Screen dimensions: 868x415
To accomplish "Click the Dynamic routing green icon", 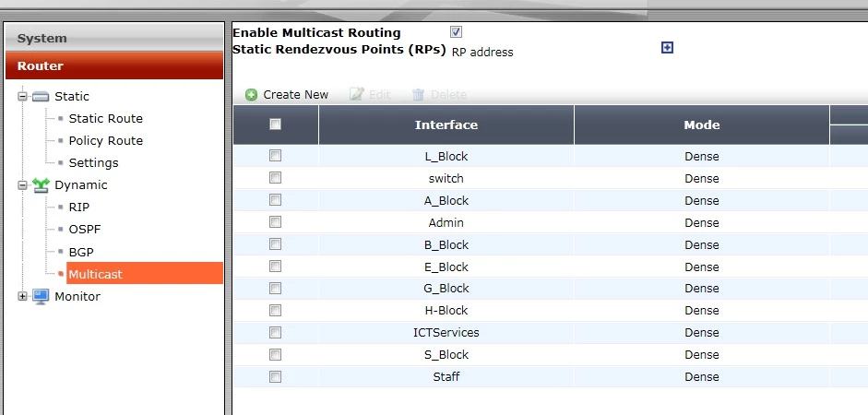I will (41, 185).
